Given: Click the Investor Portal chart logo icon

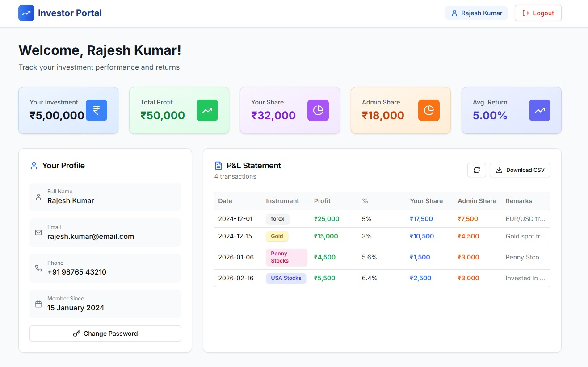Looking at the screenshot, I should pos(26,13).
